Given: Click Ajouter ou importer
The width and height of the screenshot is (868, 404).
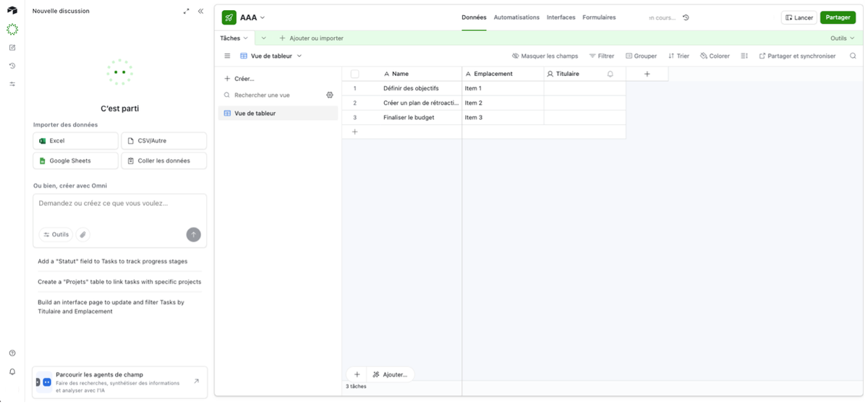Looking at the screenshot, I should 311,38.
